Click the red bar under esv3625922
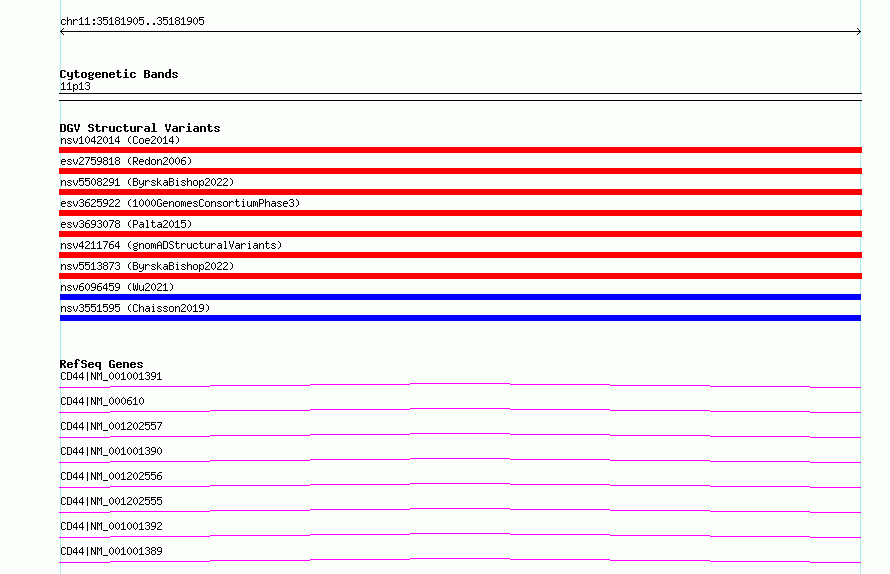890x574 pixels. coord(460,213)
